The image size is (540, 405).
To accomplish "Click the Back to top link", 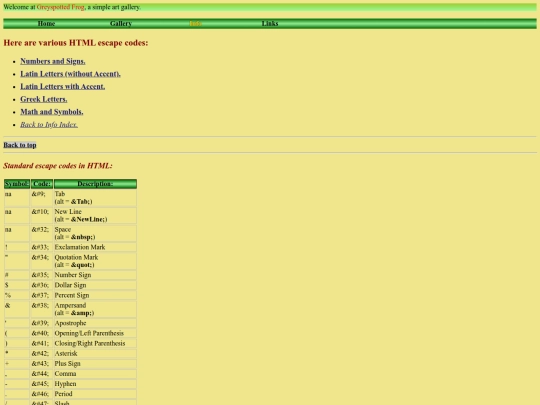I will tap(20, 145).
